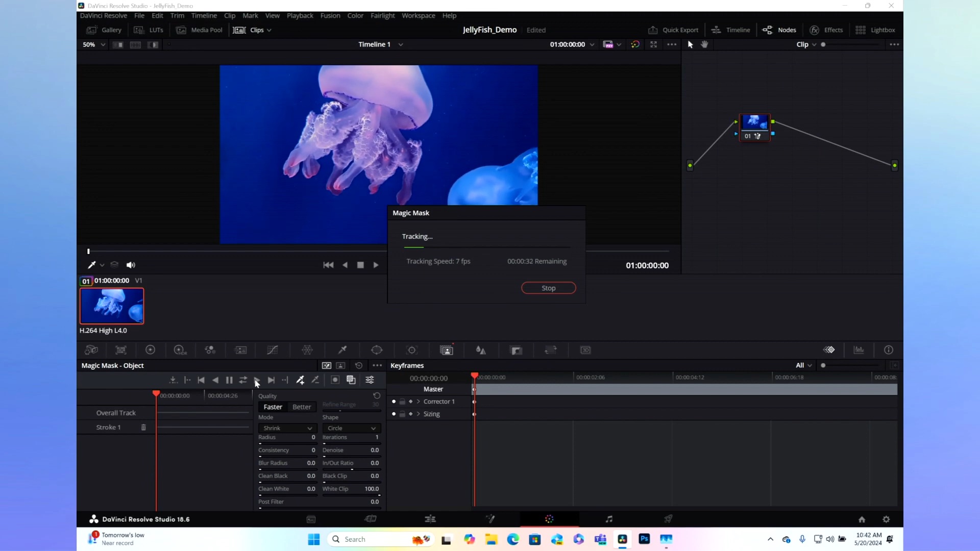Open the HDR color wheels palette
Screen dimensions: 980x551
coord(180,350)
